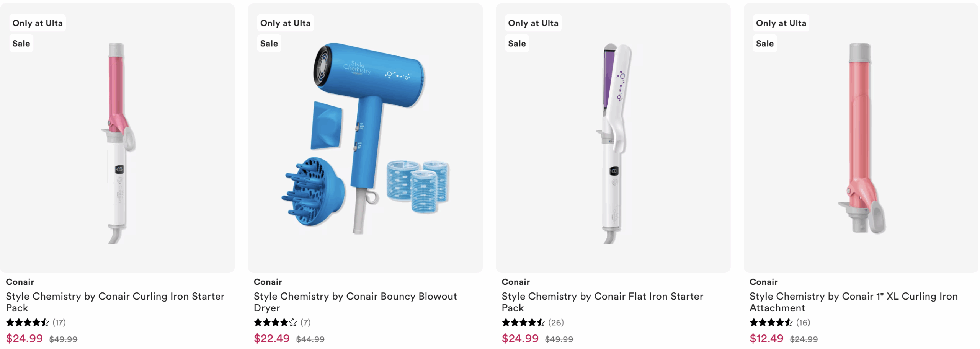Click the Bouncy Blowout Dryer star rating
This screenshot has width=980, height=349.
click(x=275, y=323)
